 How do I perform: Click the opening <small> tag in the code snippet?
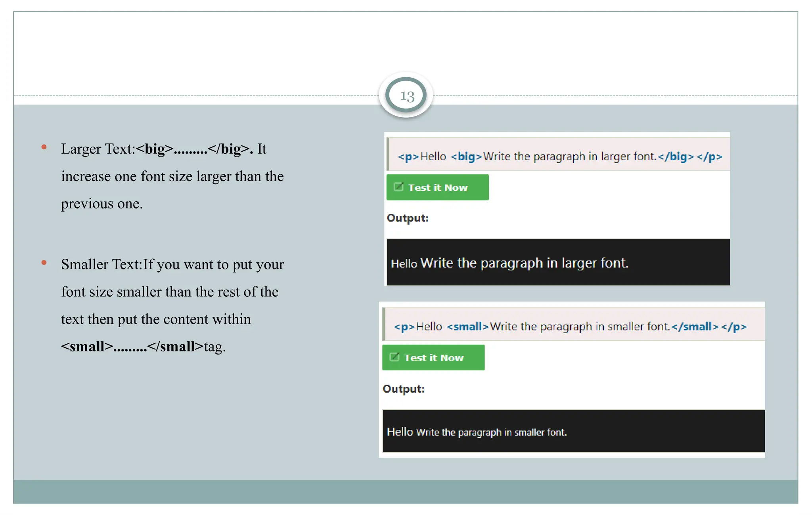pyautogui.click(x=467, y=327)
